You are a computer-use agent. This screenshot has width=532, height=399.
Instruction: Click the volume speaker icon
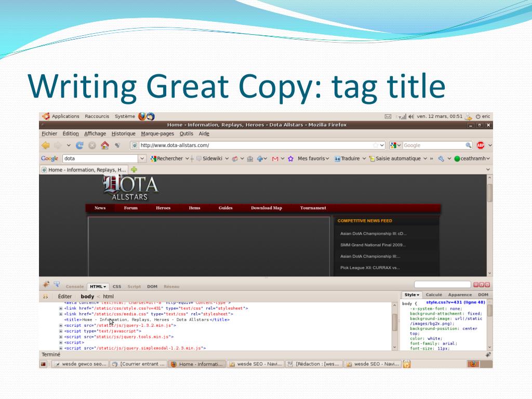(411, 116)
